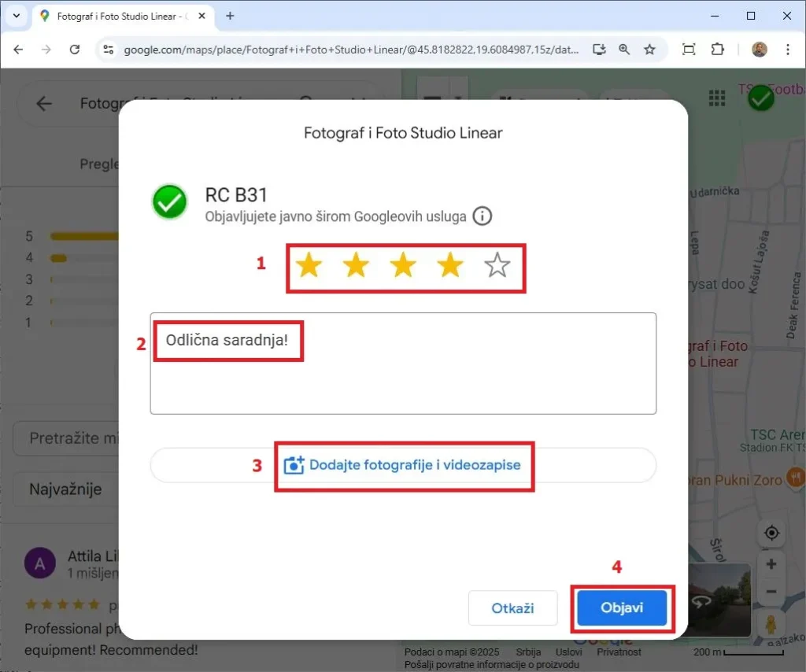The image size is (806, 672).
Task: Open public posting info icon
Action: [x=482, y=216]
